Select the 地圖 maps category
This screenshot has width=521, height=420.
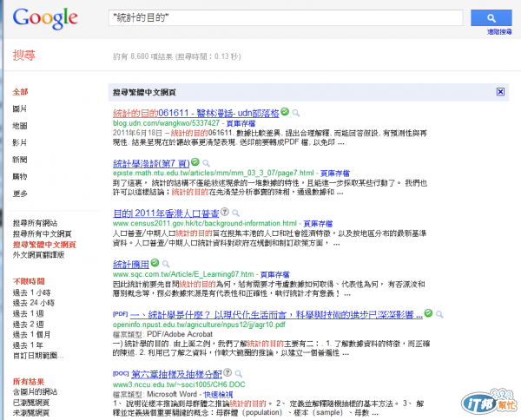point(20,126)
